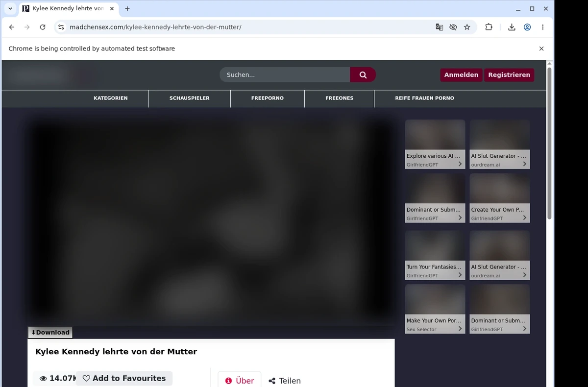
Task: Maximize the Chrome window
Action: (532, 9)
